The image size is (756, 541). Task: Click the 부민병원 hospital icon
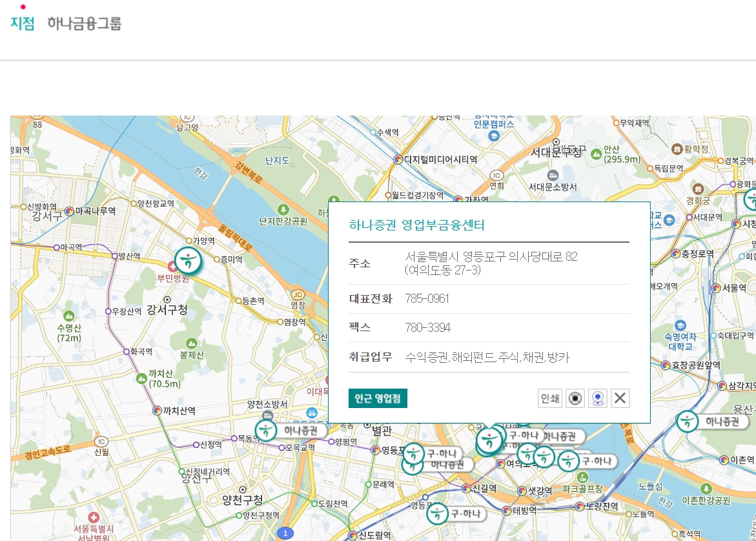[172, 266]
